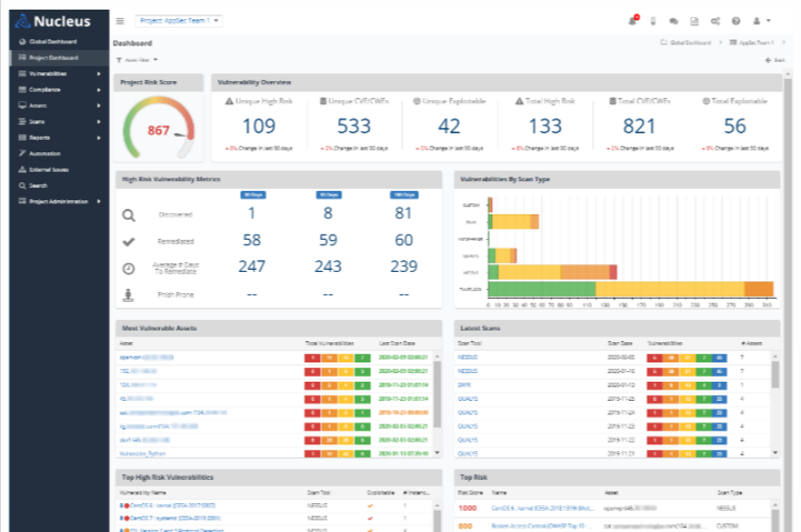Expand the Project Administration submenu arrow

click(98, 201)
